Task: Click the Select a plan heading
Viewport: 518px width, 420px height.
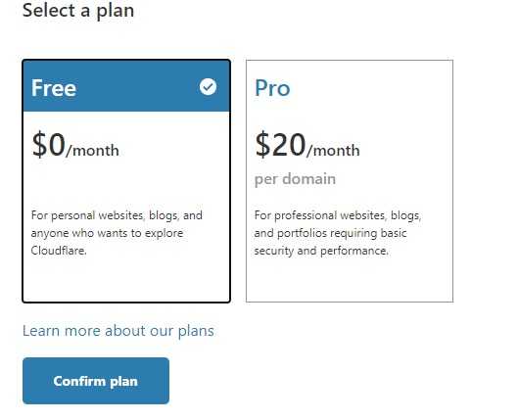Action: click(78, 10)
